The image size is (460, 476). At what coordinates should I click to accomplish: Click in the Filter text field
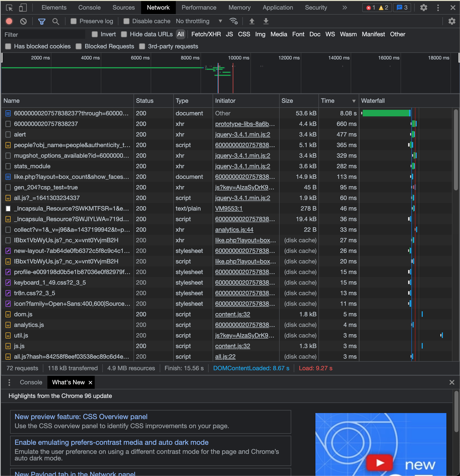44,35
